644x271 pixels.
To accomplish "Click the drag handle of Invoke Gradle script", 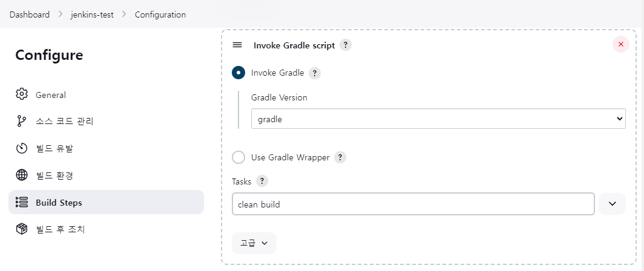I will 237,45.
